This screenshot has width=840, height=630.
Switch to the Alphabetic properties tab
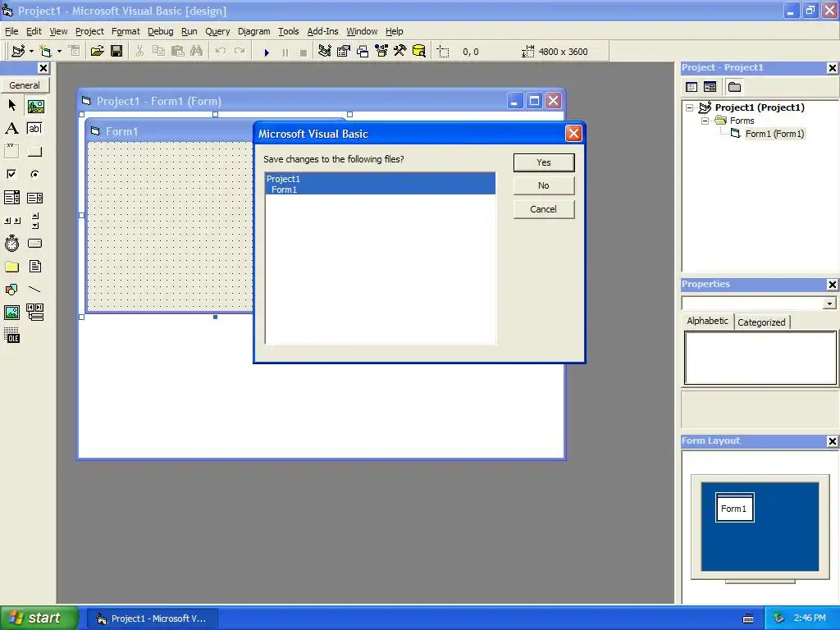[x=707, y=321]
